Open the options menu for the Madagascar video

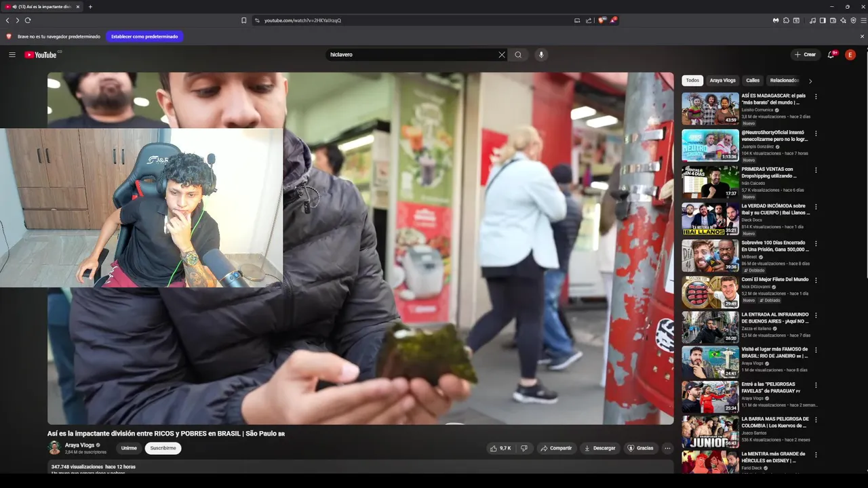click(x=816, y=97)
